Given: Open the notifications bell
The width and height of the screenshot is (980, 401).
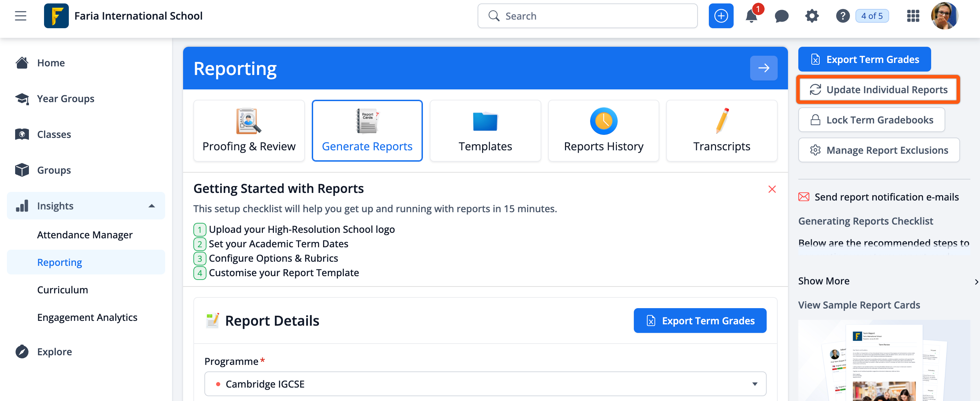Looking at the screenshot, I should (x=752, y=16).
